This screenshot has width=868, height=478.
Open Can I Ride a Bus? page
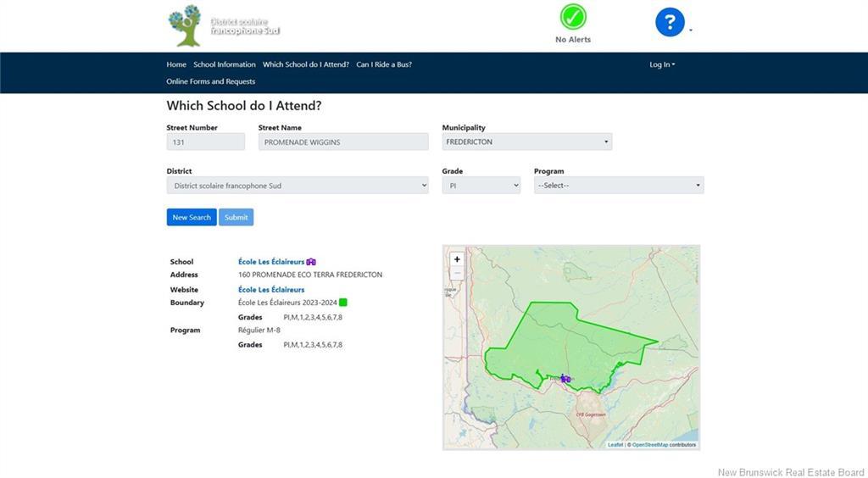384,64
